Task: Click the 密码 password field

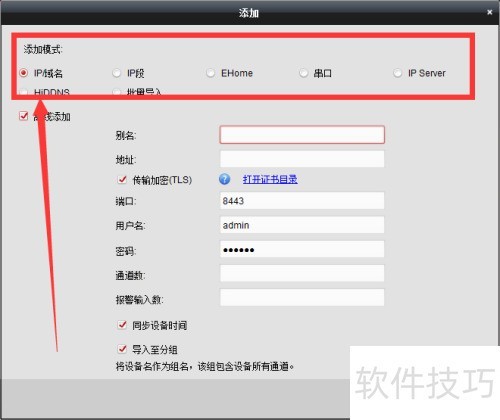Action: pos(302,249)
